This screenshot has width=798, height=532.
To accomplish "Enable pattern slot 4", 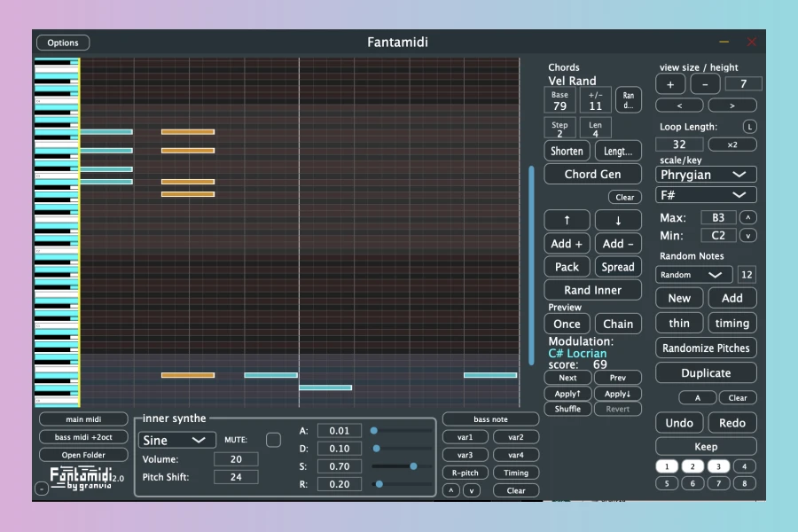I will coord(745,466).
